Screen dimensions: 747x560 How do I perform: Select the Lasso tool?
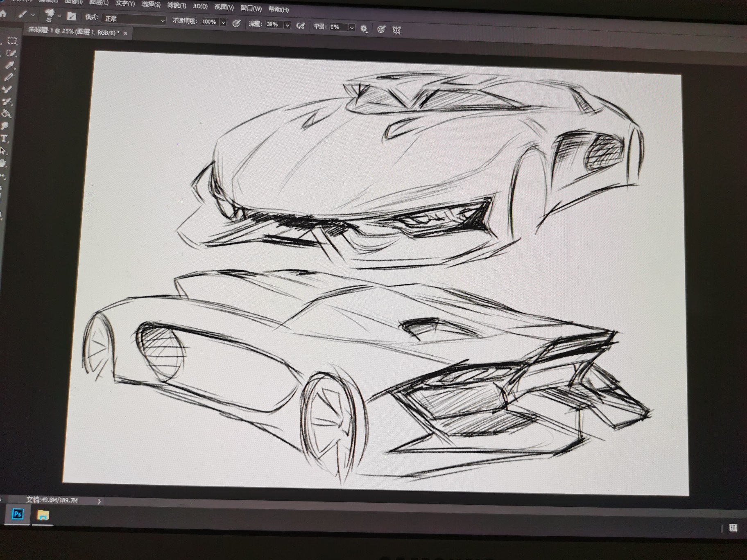11,52
